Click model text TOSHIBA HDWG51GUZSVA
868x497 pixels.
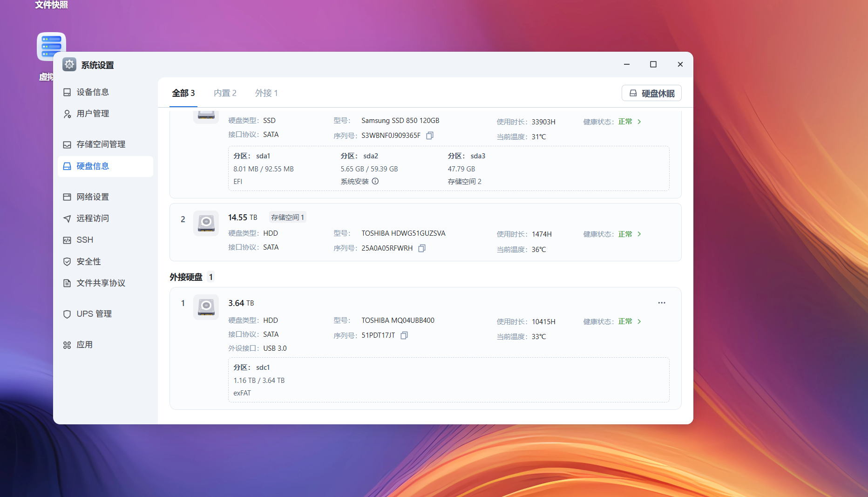(403, 233)
